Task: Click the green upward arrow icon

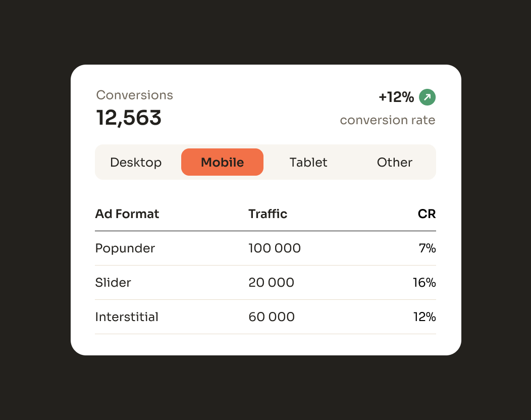Action: (427, 97)
